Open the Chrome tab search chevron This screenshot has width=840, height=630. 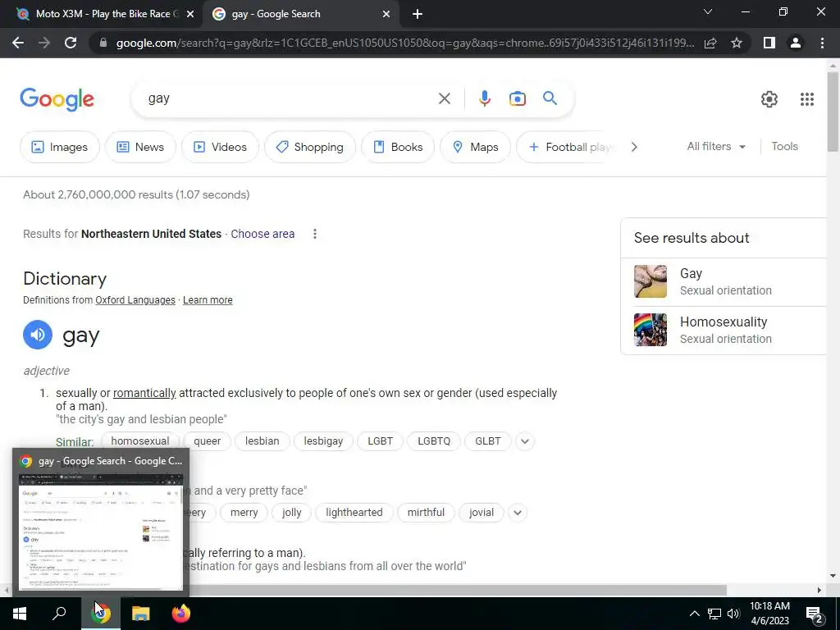707,11
